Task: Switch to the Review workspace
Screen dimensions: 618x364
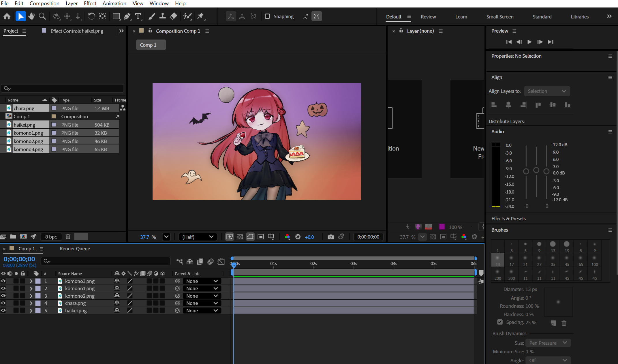Action: [428, 17]
